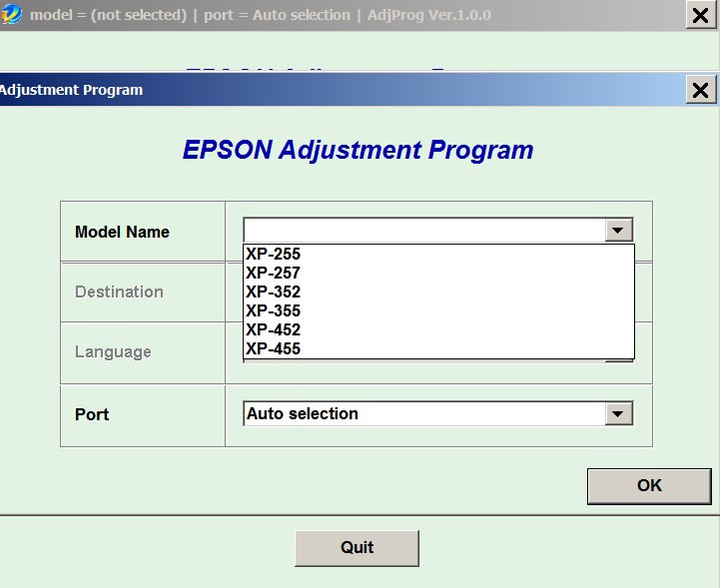The height and width of the screenshot is (588, 720).
Task: Click the greyed Destination label
Action: pyautogui.click(x=119, y=292)
